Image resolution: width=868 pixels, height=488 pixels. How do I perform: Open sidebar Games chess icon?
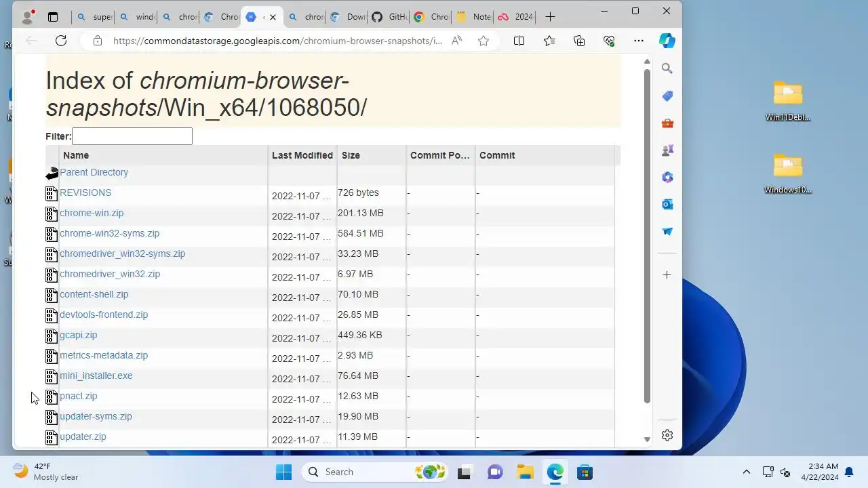coord(667,150)
